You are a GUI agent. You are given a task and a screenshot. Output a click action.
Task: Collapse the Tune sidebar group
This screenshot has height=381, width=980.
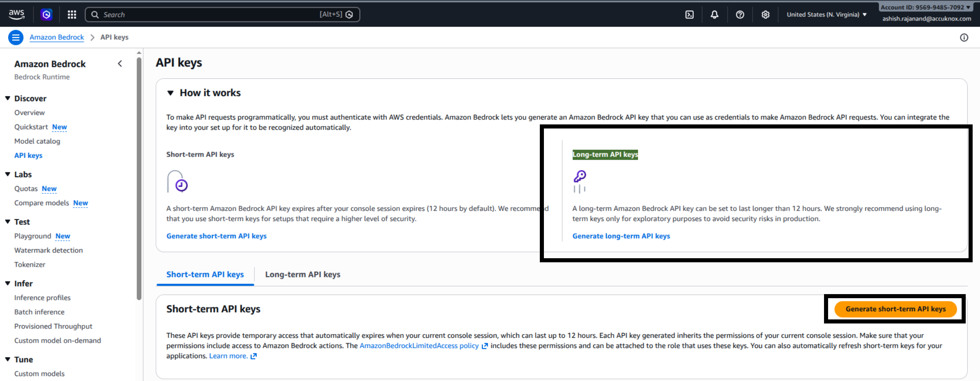point(8,359)
